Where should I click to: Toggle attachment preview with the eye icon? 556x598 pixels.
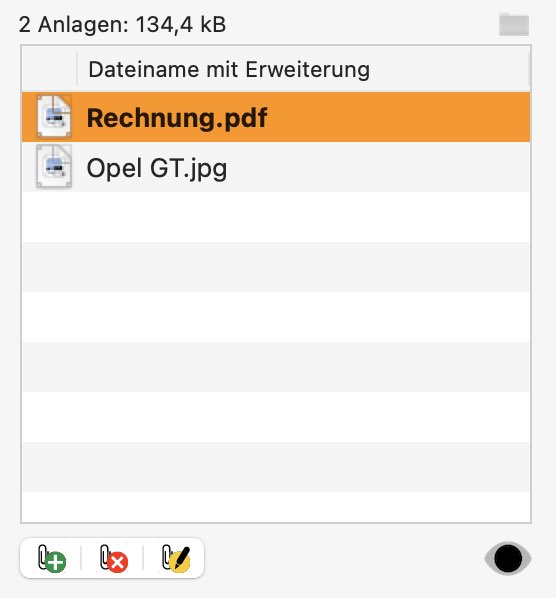click(x=508, y=558)
